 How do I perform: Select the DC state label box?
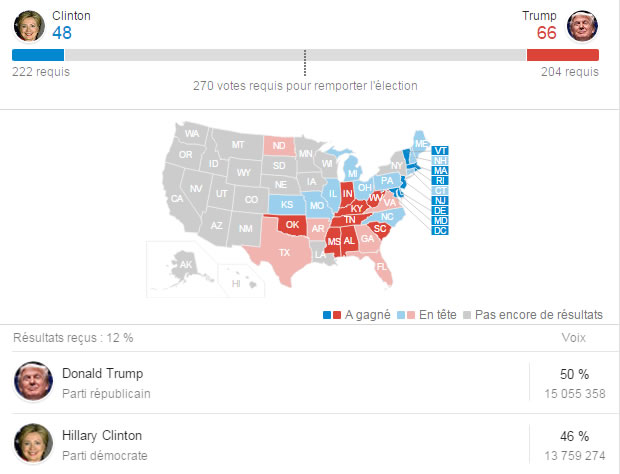coord(440,230)
